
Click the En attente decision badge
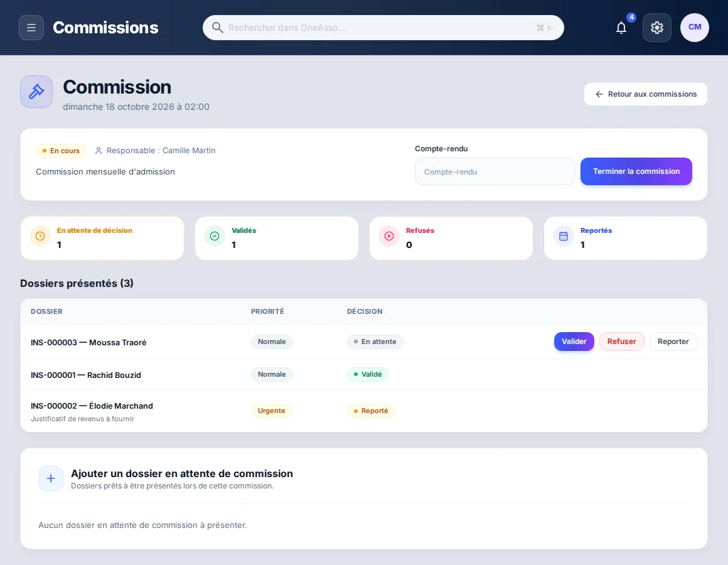click(375, 342)
